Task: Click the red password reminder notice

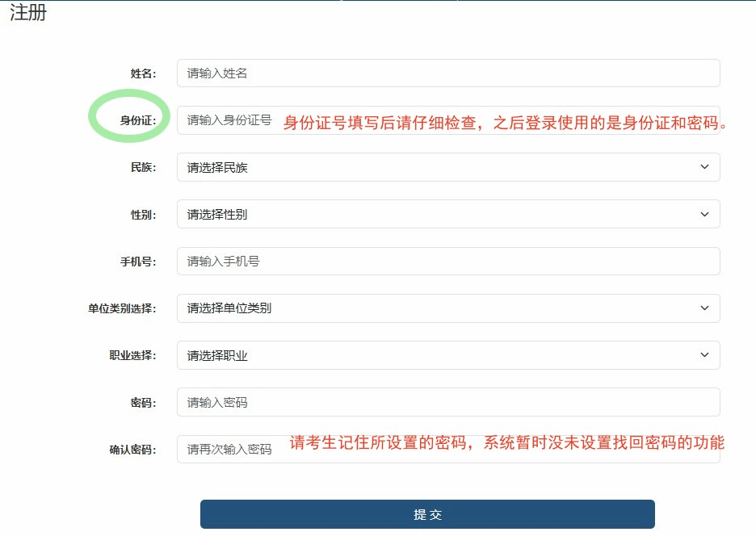Action: click(x=507, y=442)
